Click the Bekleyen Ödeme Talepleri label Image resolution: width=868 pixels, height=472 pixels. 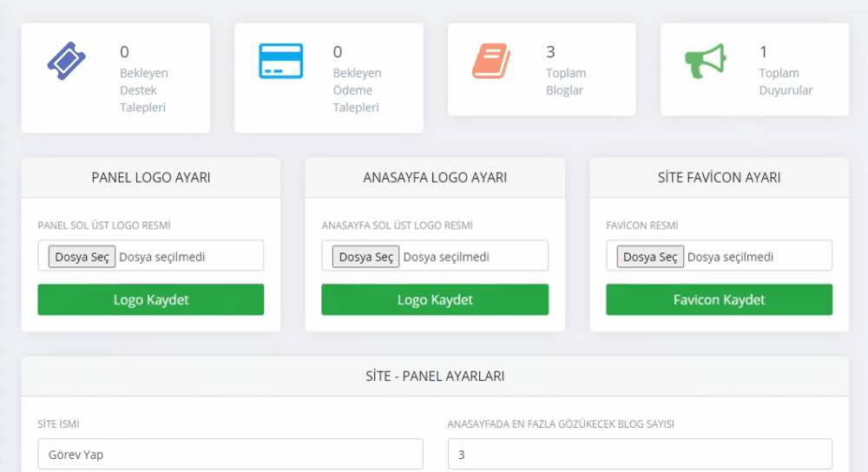pyautogui.click(x=357, y=90)
